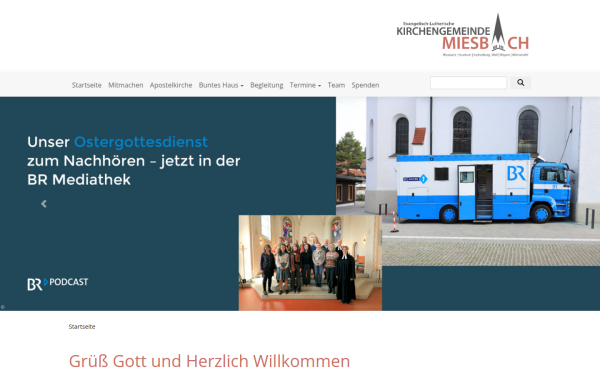Click the BR broadcast truck photo
600x375 pixels.
[468, 181]
